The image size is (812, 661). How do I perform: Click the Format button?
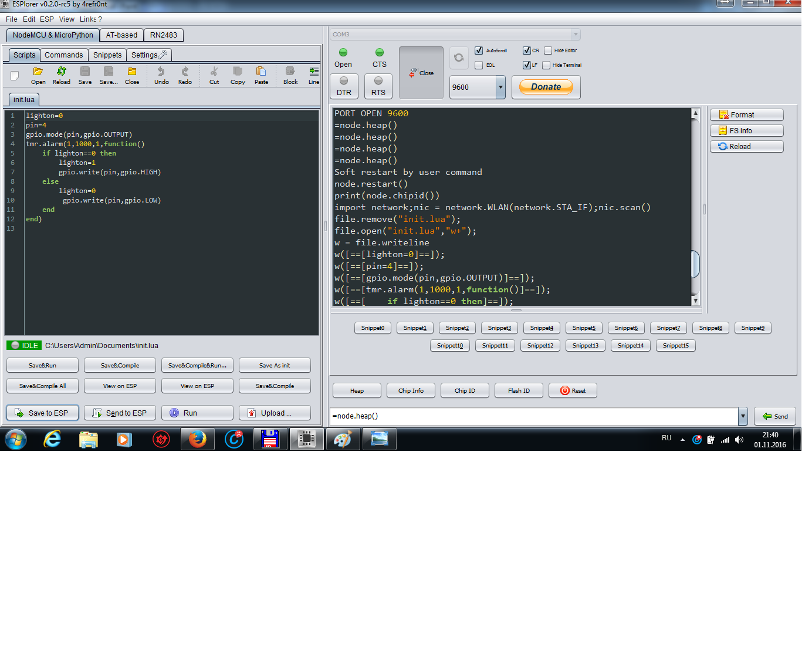point(747,115)
